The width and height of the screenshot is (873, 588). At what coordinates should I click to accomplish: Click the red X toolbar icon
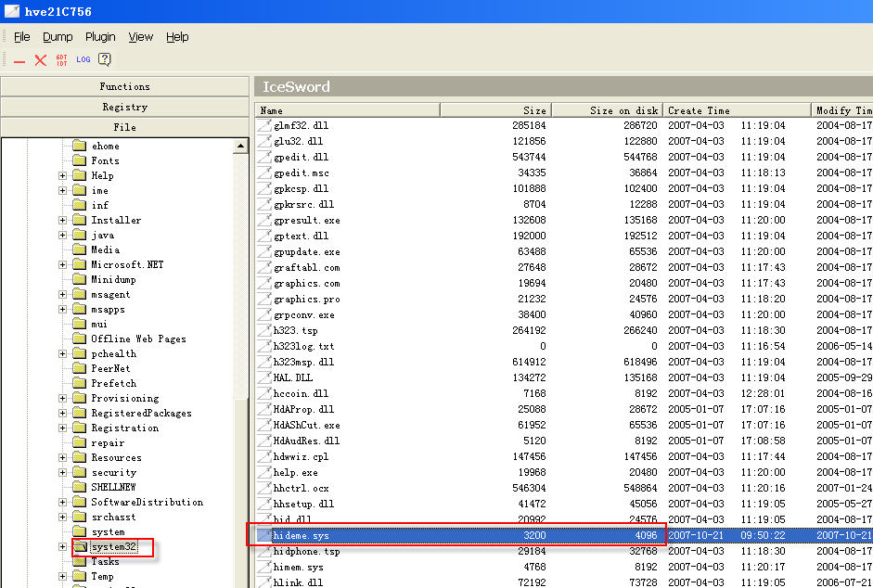(40, 60)
